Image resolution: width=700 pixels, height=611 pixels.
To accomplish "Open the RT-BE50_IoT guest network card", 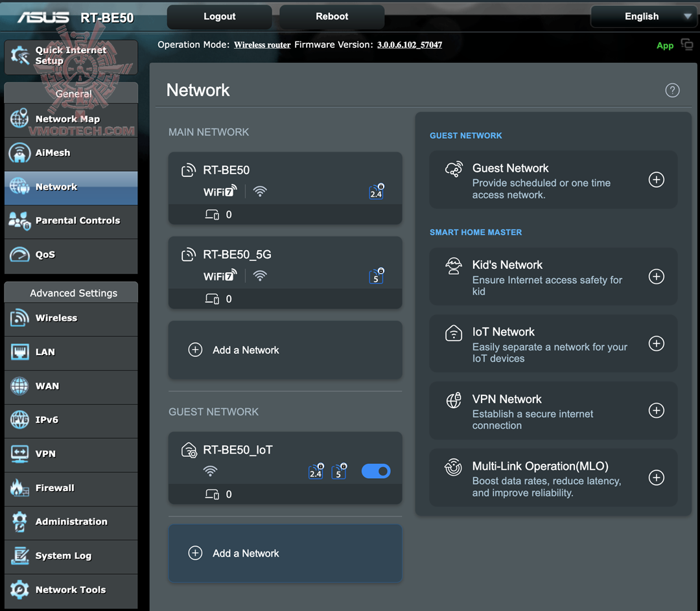I will (285, 468).
